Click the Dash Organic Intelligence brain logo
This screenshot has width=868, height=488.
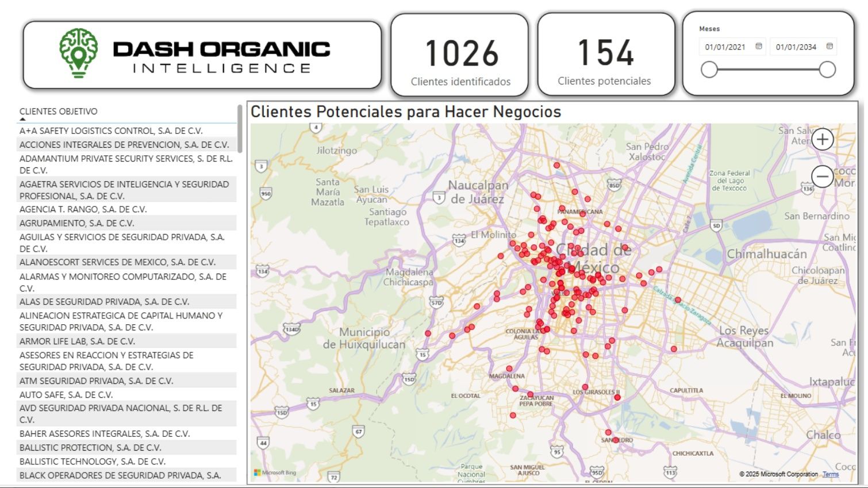coord(79,53)
